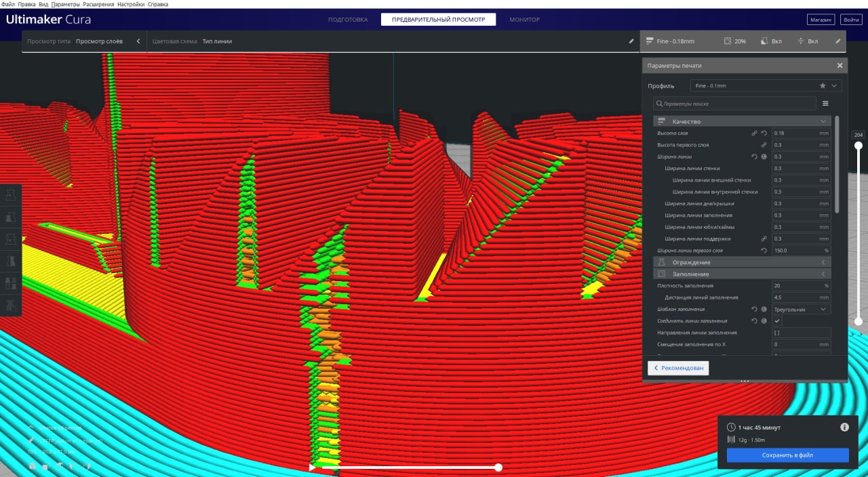Select the Mirror tool in left toolbar
This screenshot has width=868, height=477.
pyautogui.click(x=11, y=261)
